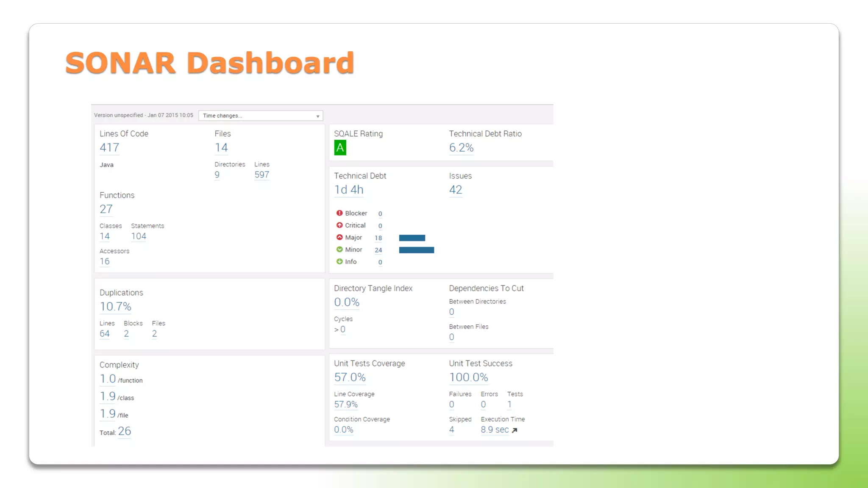Open complexity 1.9 per class value
This screenshot has width=868, height=488.
click(x=108, y=396)
